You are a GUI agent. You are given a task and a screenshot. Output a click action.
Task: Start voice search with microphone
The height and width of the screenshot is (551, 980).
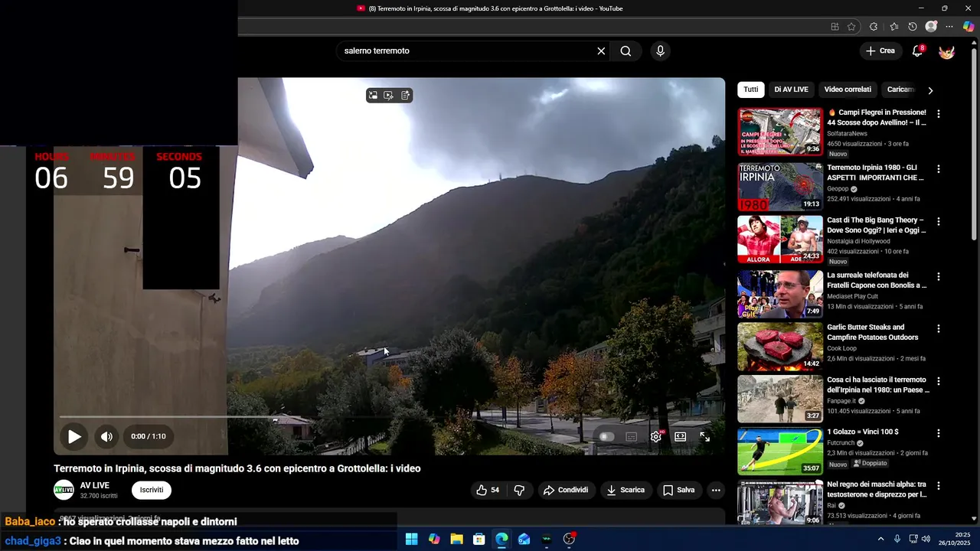coord(660,51)
